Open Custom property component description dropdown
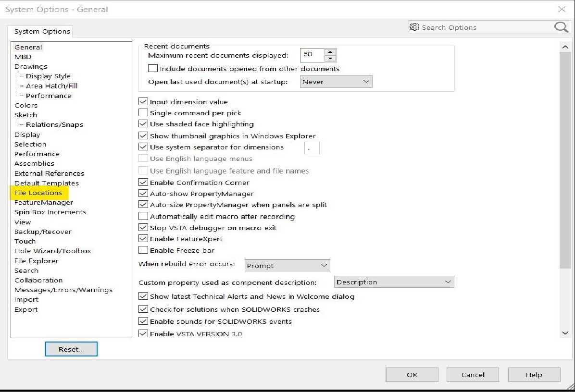Viewport: 575px width, 392px height. click(x=394, y=282)
